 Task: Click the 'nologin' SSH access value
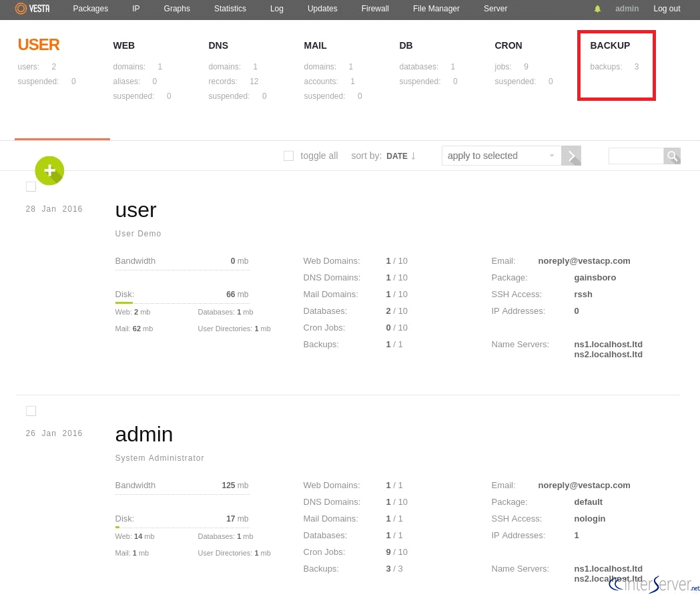[x=589, y=519]
